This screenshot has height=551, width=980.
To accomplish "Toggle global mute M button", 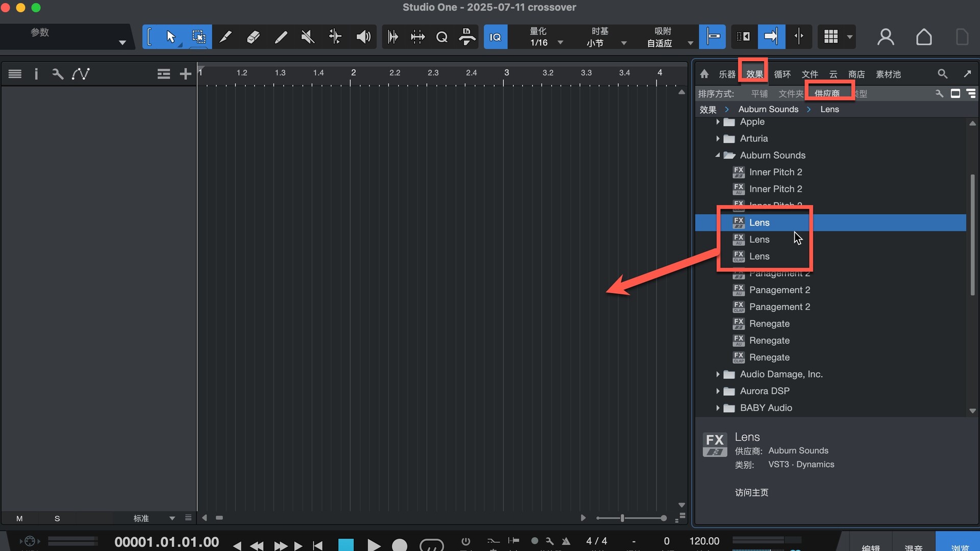I will pyautogui.click(x=19, y=518).
